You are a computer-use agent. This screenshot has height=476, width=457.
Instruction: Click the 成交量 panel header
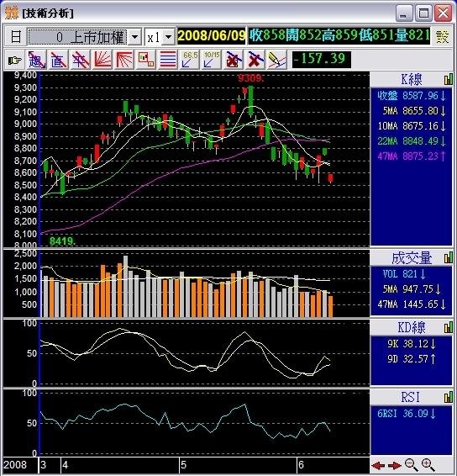(412, 258)
